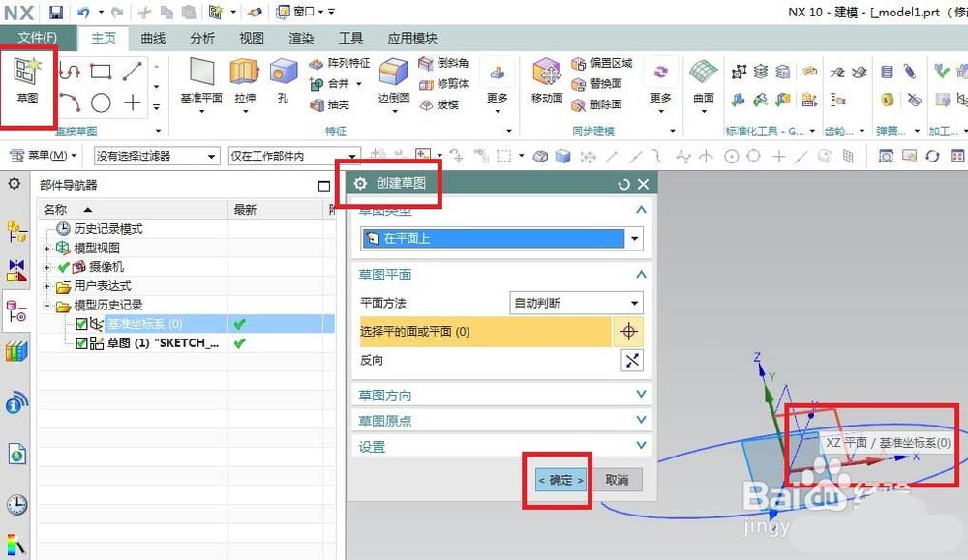Open the 菜单(M) menu button
968x560 pixels.
pos(44,156)
